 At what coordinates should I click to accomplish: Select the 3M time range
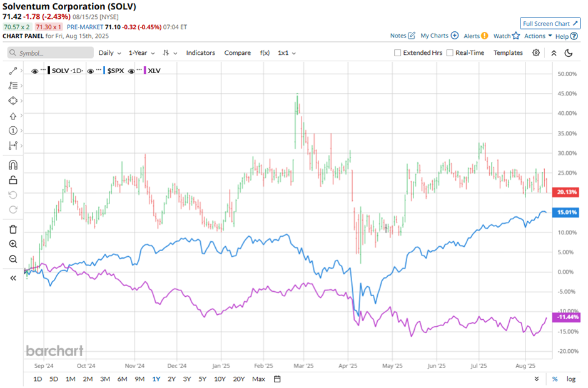105,379
